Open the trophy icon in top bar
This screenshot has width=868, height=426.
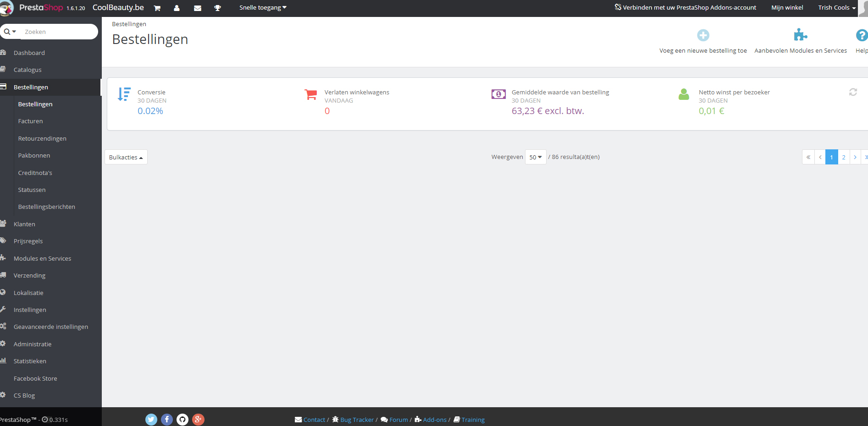pyautogui.click(x=218, y=8)
